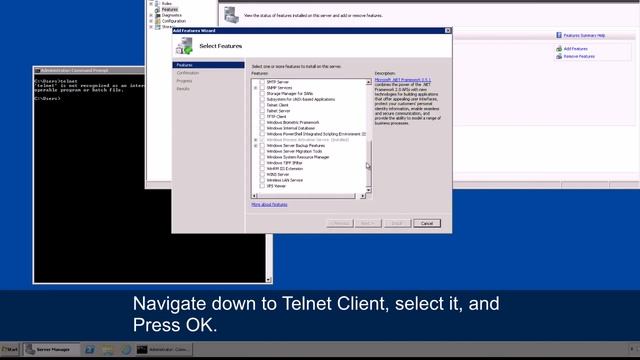Screen dimensions: 640x360
Task: Expand the SNMP Services node
Action: pyautogui.click(x=256, y=88)
